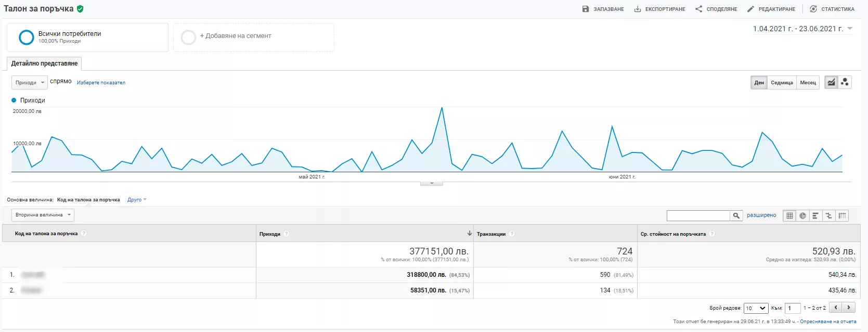Click the table search input field
The height and width of the screenshot is (332, 868).
(698, 215)
